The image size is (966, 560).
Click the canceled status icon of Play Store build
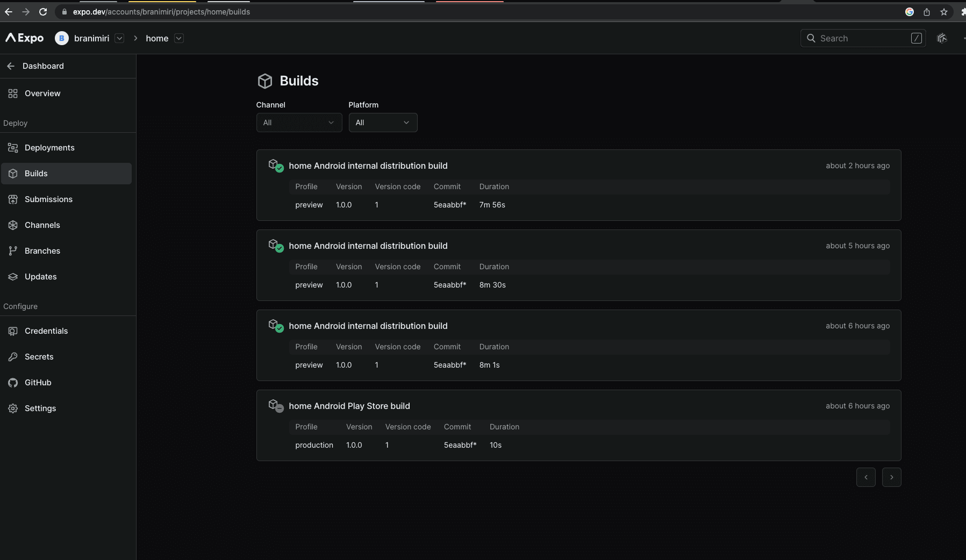pyautogui.click(x=280, y=408)
